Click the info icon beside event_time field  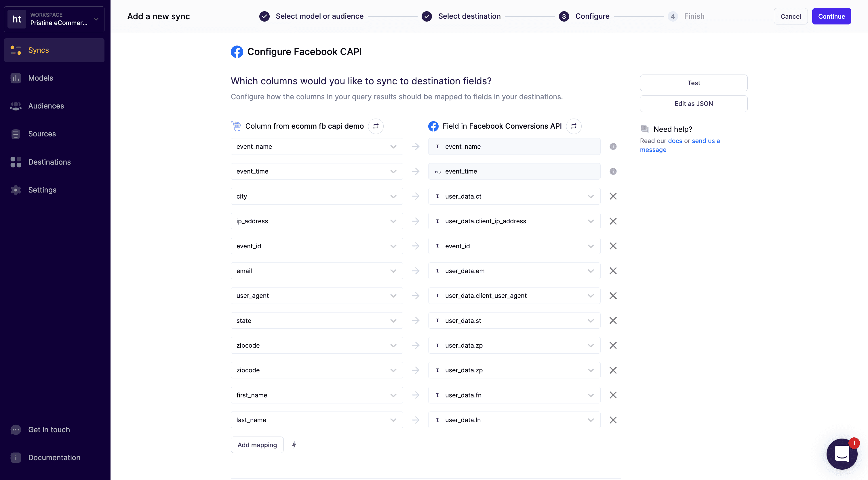tap(613, 172)
